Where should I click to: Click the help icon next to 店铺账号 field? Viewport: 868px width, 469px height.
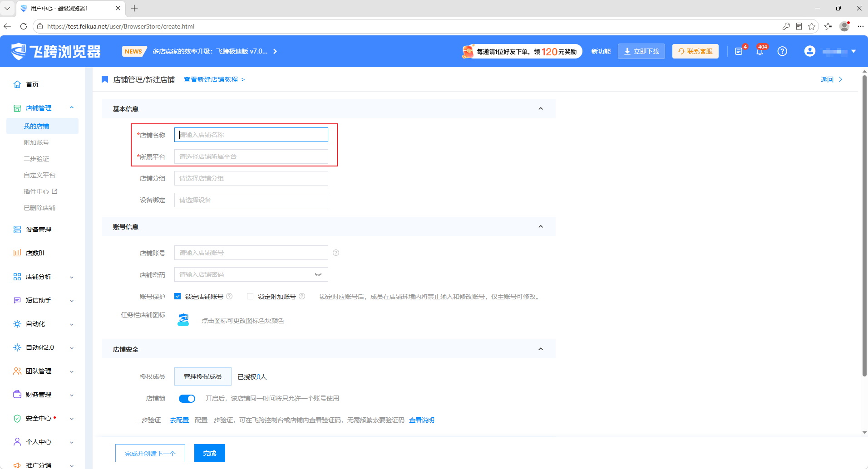click(336, 253)
